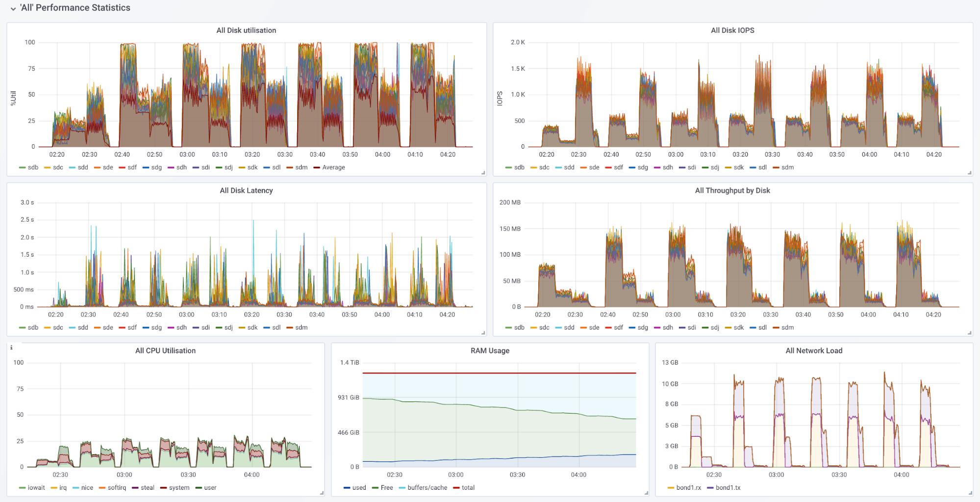Click resize handle of All Throughput by Disk panel

[969, 333]
